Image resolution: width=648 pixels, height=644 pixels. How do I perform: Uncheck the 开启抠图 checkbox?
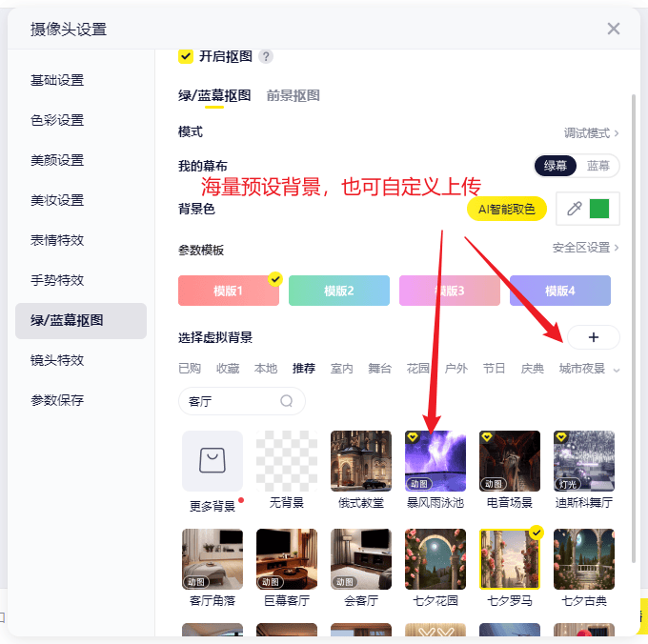186,56
